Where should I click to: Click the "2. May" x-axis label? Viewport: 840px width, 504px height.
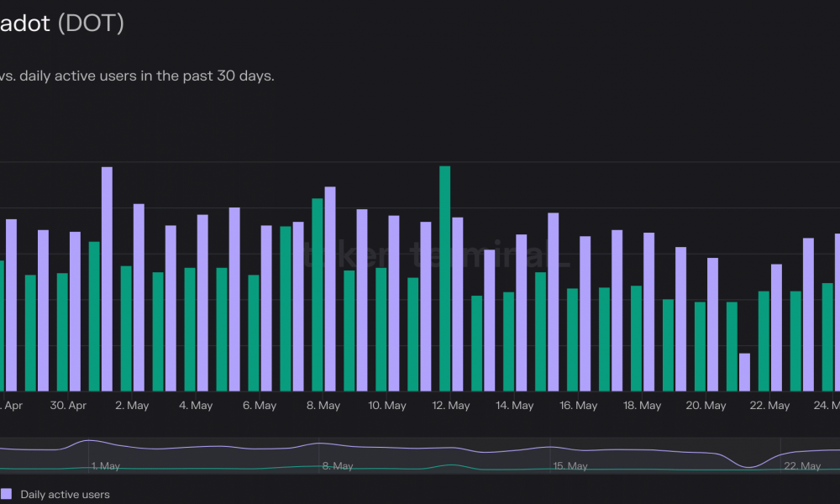(x=132, y=406)
